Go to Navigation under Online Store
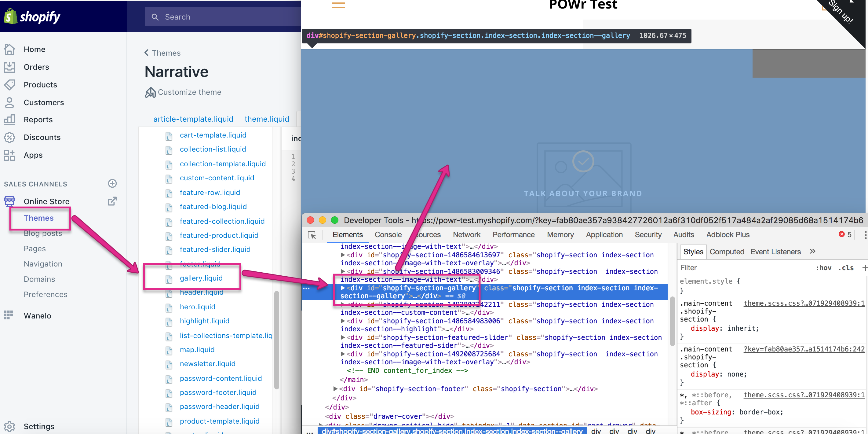 point(43,264)
